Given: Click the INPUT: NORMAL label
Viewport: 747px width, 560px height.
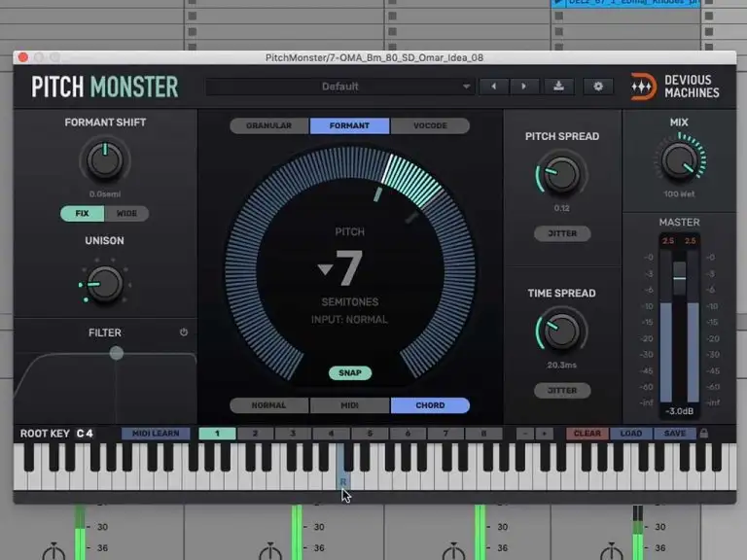Looking at the screenshot, I should pyautogui.click(x=349, y=320).
